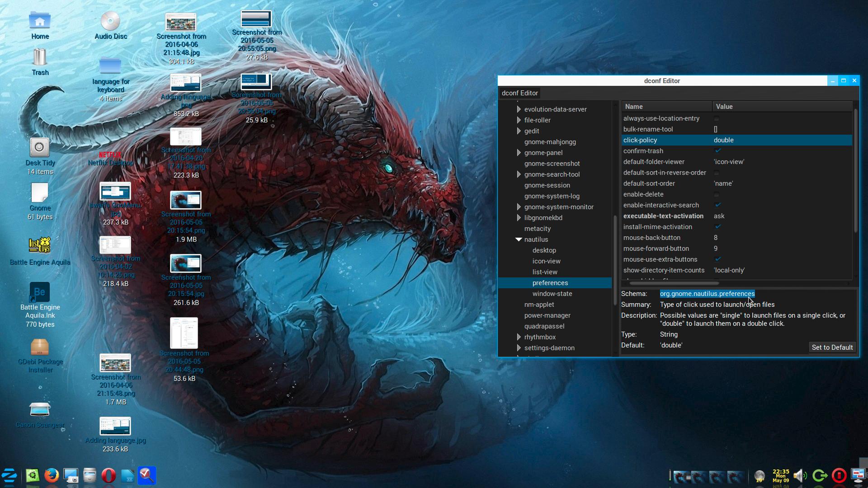Image resolution: width=868 pixels, height=488 pixels.
Task: Click the Zorin start menu icon
Action: pos(9,475)
